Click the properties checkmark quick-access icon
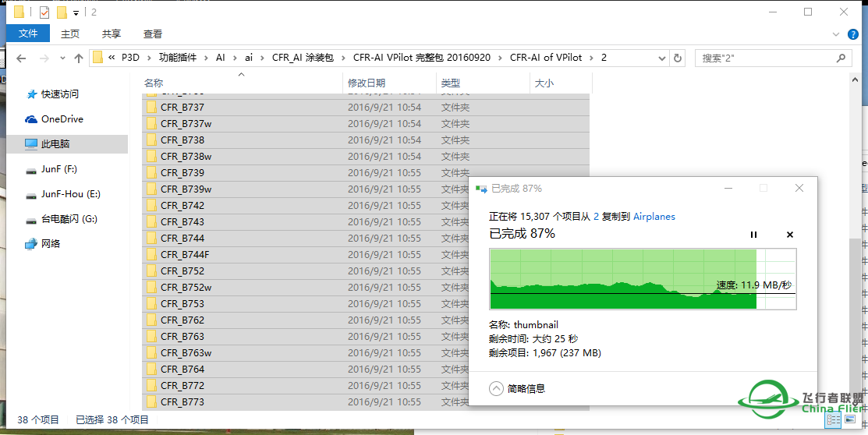This screenshot has height=435, width=868. pos(44,12)
